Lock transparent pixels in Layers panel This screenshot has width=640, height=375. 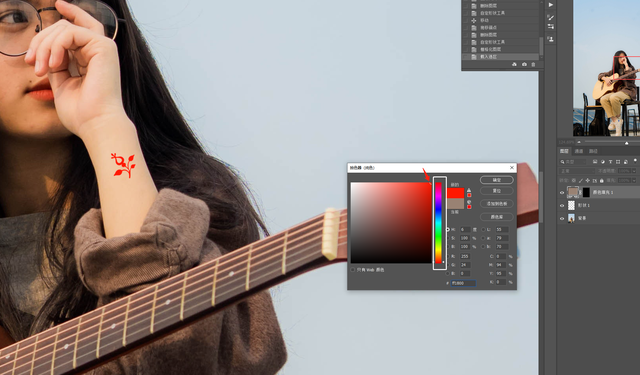(574, 180)
